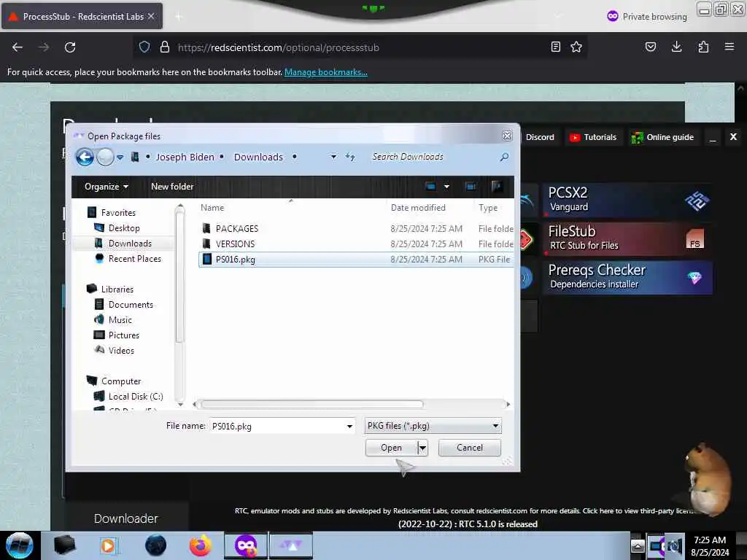Click the horizontal scrollbar of file list
The image size is (747, 560).
(312, 404)
